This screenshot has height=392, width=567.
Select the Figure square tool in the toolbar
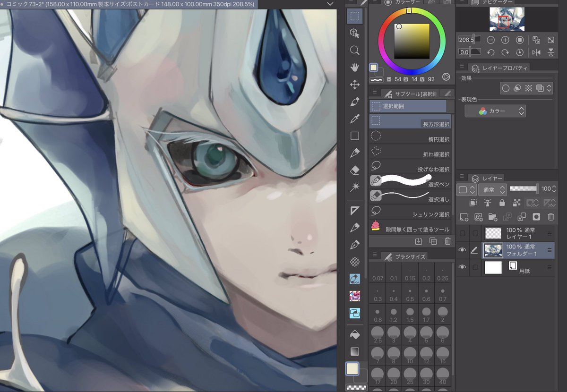(x=354, y=136)
